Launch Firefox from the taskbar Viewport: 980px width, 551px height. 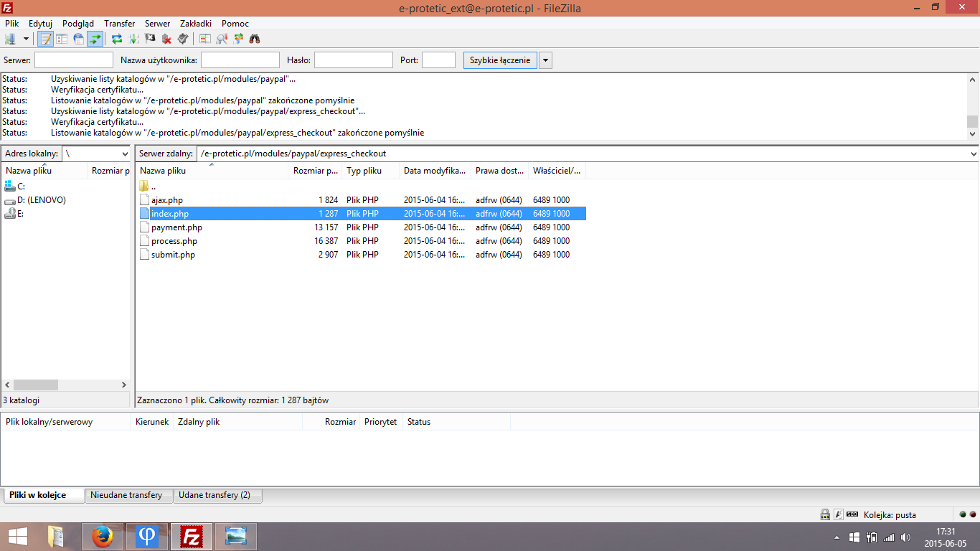coord(103,536)
